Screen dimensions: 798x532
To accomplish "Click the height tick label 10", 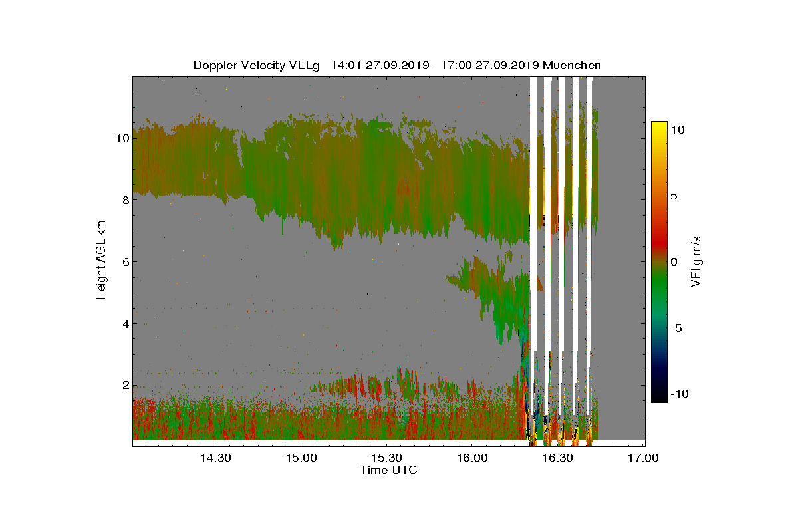I will click(121, 138).
